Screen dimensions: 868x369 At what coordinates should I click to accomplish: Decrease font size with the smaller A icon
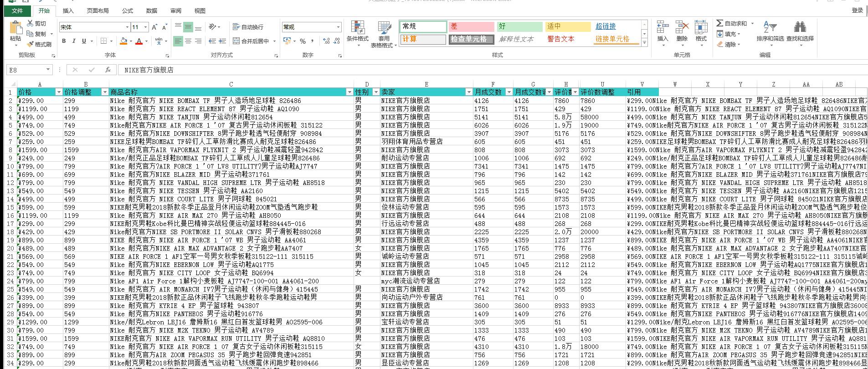point(164,27)
